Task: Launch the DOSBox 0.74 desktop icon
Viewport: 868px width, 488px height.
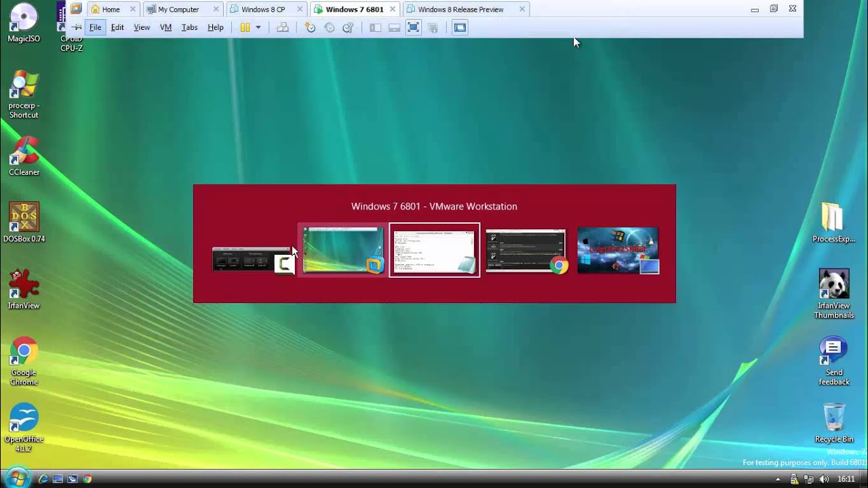Action: 24,222
